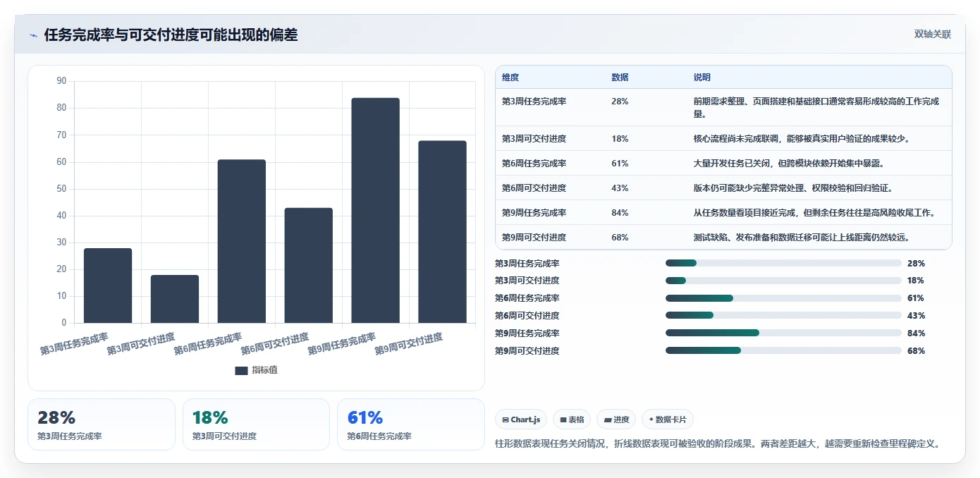Click the 第9周任务完成率 label in the progress list
Viewport: 980px width, 478px height.
pyautogui.click(x=527, y=333)
